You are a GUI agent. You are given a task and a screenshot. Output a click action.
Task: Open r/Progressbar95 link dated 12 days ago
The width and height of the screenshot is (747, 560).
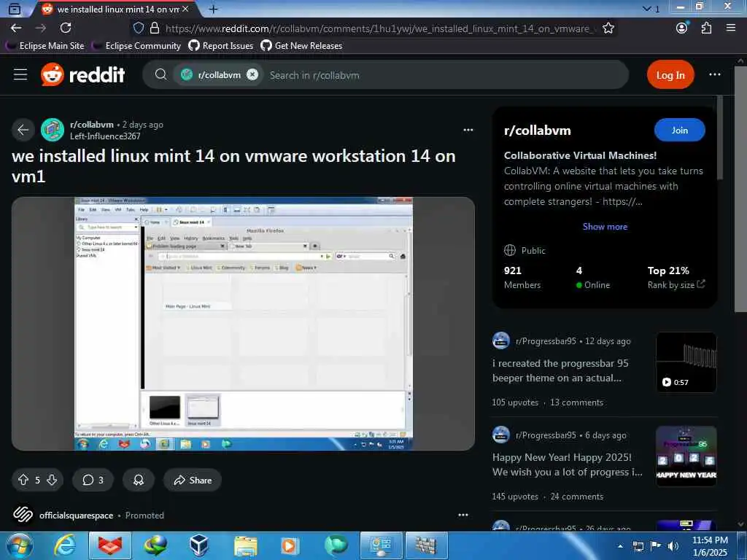(546, 341)
